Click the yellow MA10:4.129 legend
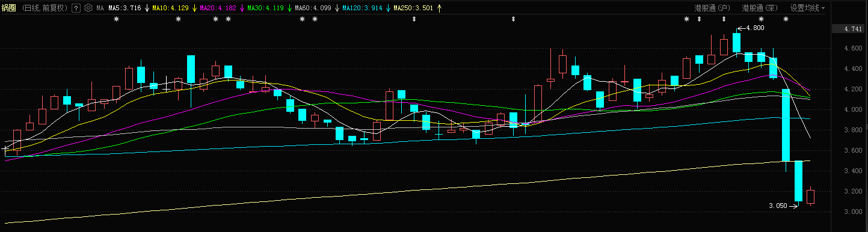The height and width of the screenshot is (232, 868). pos(171,8)
